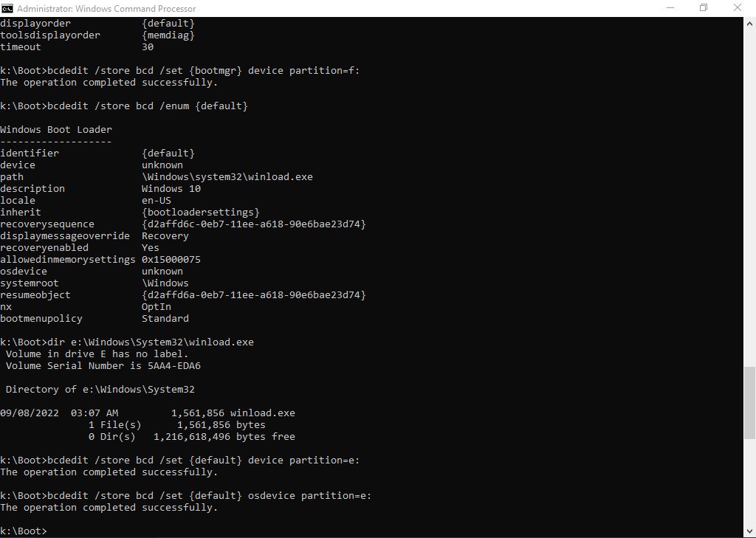Click the 'Windows Boot Loader' heading text
The height and width of the screenshot is (538, 756).
coord(56,130)
